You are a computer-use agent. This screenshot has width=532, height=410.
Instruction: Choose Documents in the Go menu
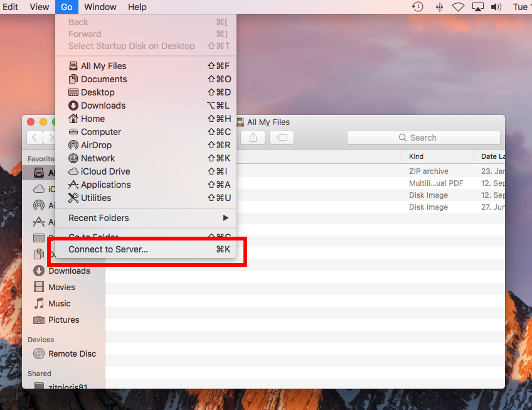click(105, 78)
